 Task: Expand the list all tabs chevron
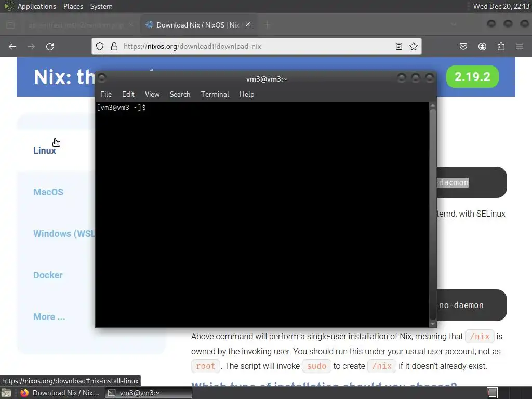tap(453, 24)
